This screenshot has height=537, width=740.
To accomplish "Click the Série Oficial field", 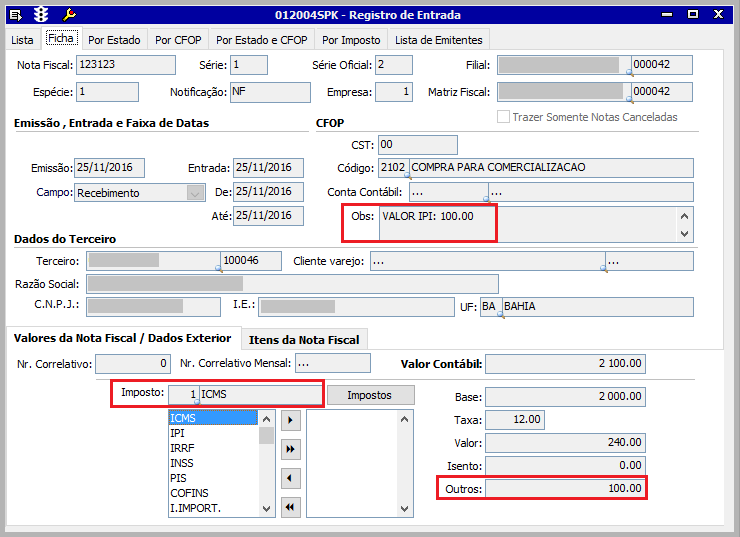I will point(394,65).
